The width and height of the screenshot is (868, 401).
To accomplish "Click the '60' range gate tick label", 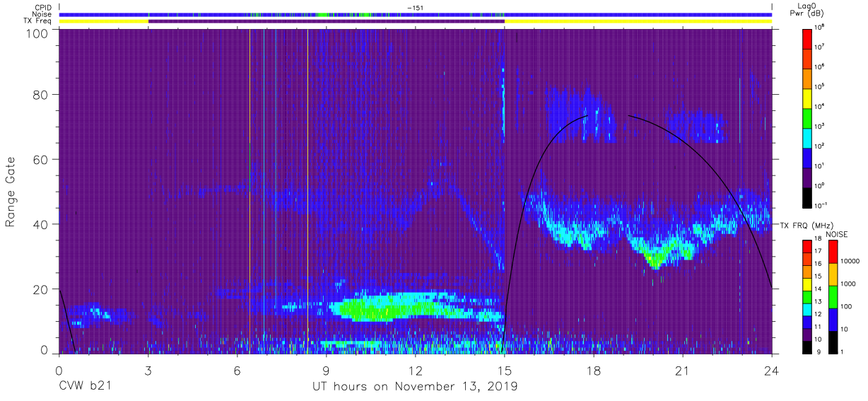I will click(39, 159).
